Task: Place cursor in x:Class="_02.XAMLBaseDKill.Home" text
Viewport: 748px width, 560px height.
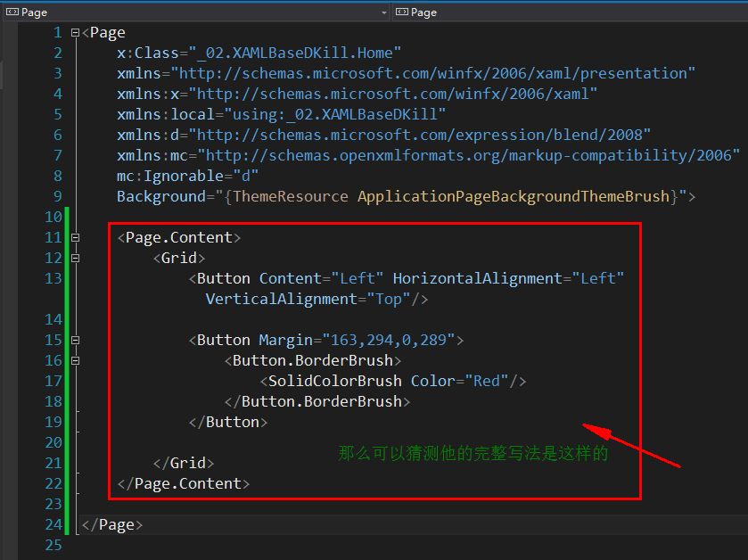Action: (259, 53)
